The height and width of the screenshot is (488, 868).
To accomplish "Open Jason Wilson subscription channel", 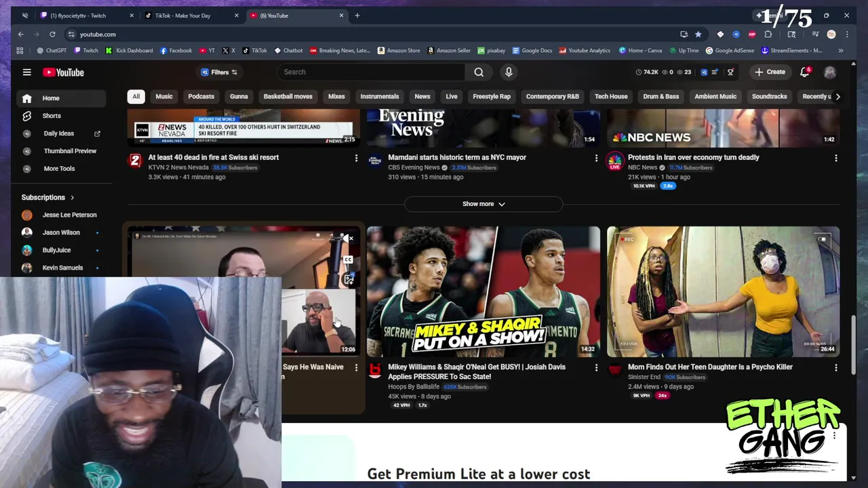I will [x=61, y=232].
